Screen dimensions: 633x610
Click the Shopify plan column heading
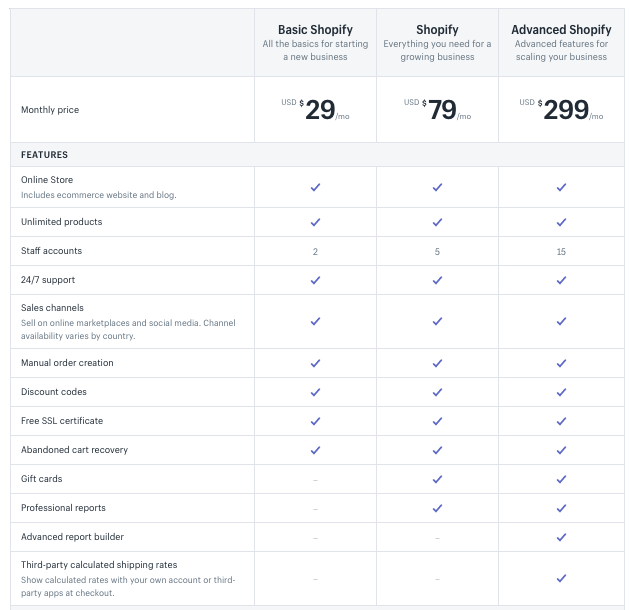(437, 30)
